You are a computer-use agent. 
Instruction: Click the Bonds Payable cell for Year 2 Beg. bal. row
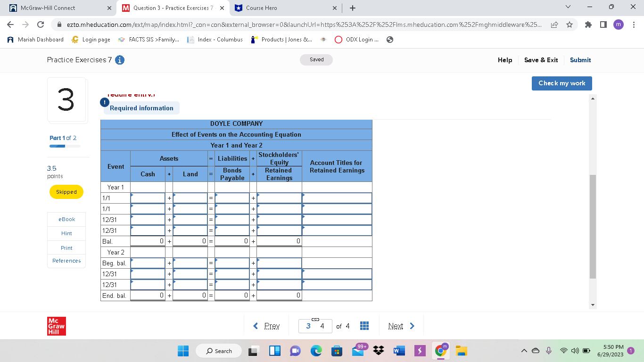click(232, 263)
